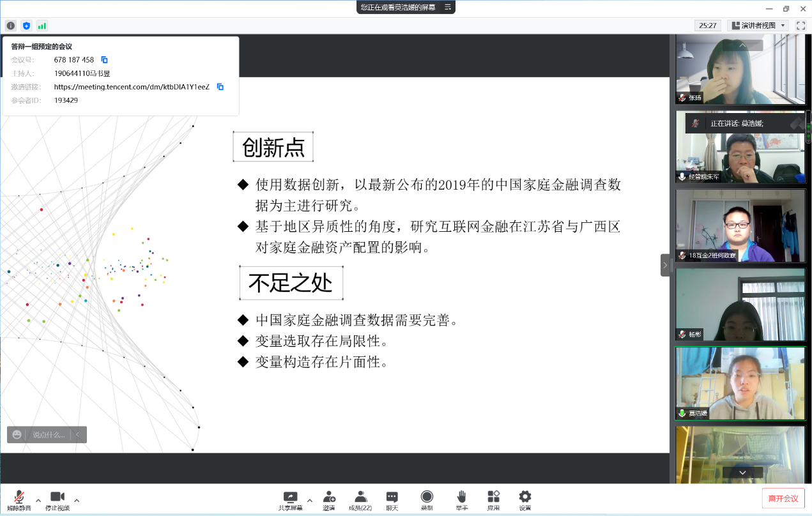Image resolution: width=812 pixels, height=516 pixels.
Task: Start recording with 录制 button
Action: pyautogui.click(x=427, y=500)
